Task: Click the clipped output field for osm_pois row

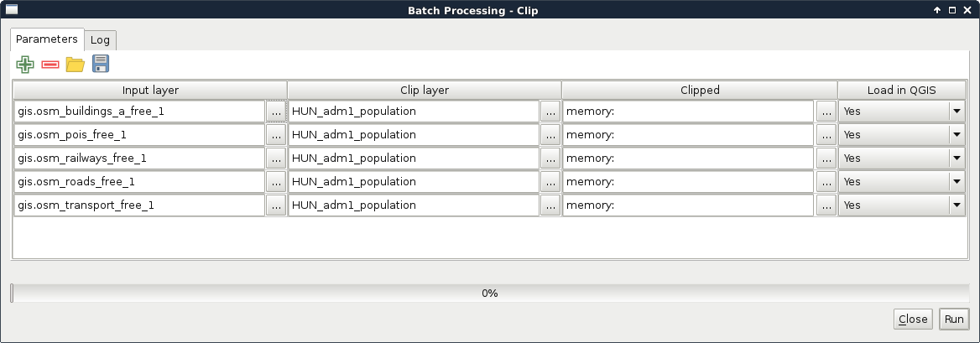Action: coord(688,135)
